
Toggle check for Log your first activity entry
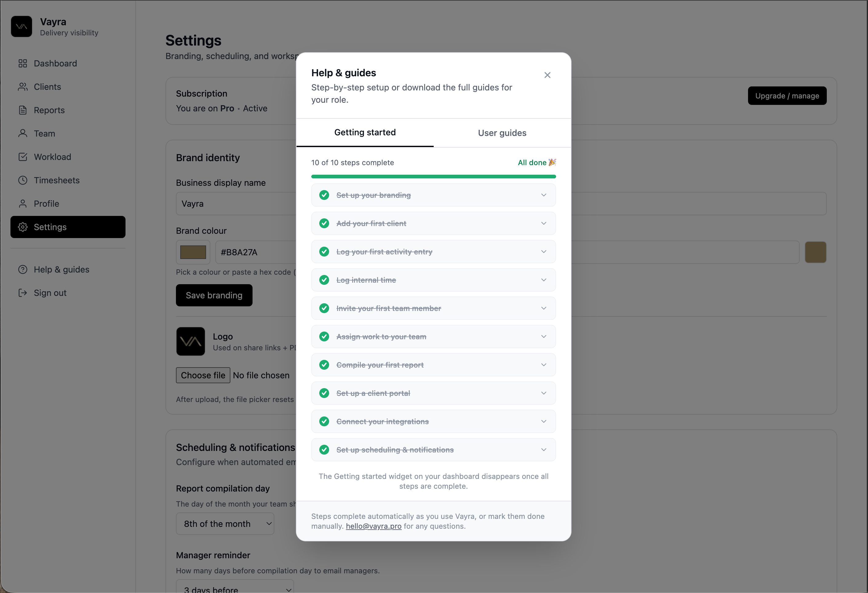324,252
